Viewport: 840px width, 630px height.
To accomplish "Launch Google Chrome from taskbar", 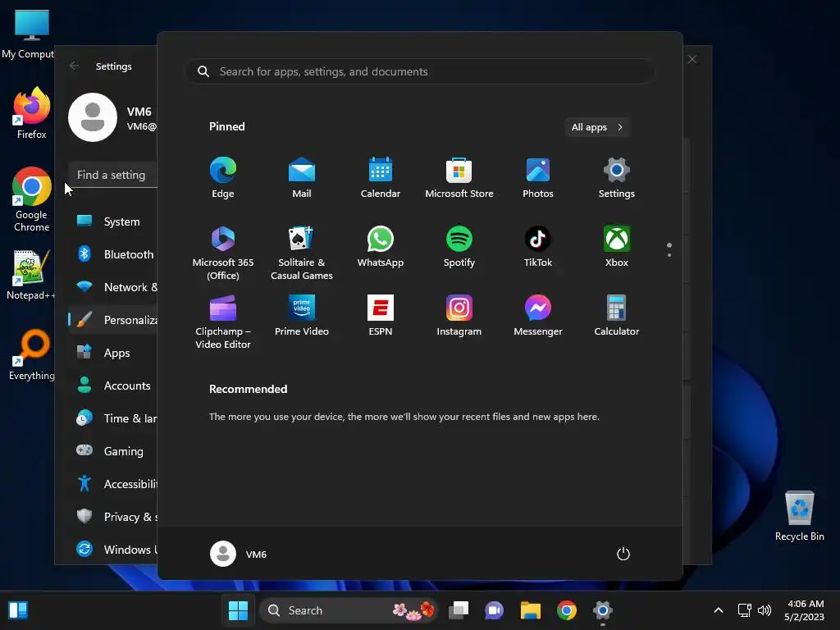I will coord(566,610).
